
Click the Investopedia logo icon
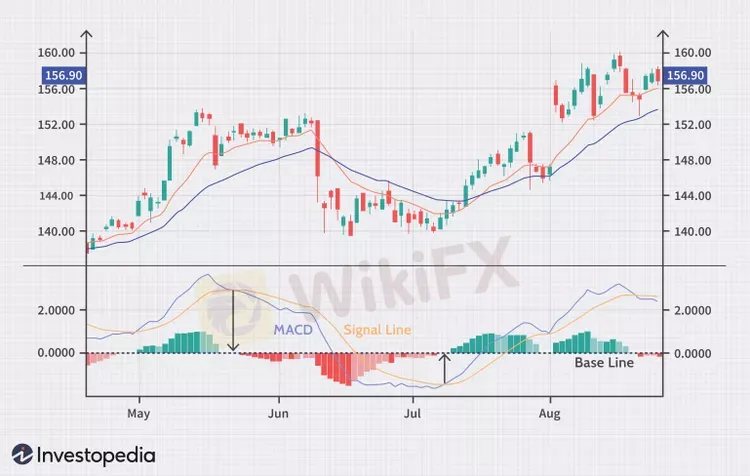point(22,454)
